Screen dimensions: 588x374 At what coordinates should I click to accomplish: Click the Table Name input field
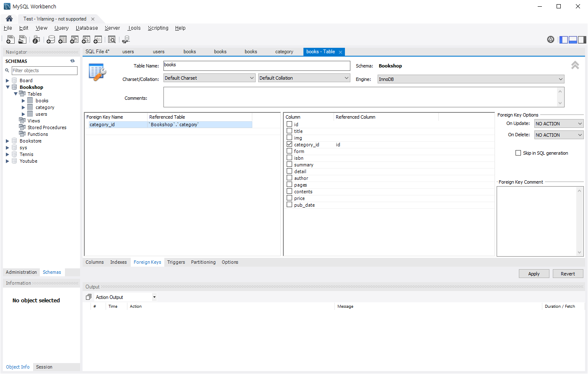click(256, 66)
